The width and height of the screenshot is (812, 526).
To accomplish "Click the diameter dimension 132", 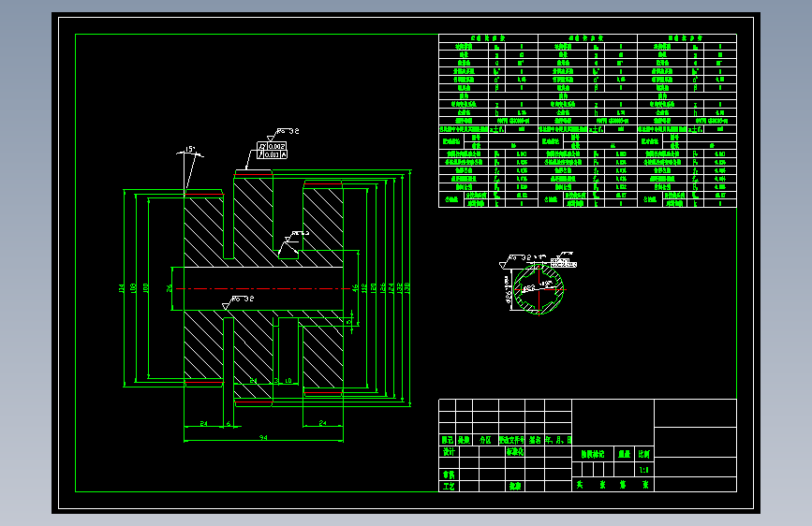I will [x=399, y=288].
